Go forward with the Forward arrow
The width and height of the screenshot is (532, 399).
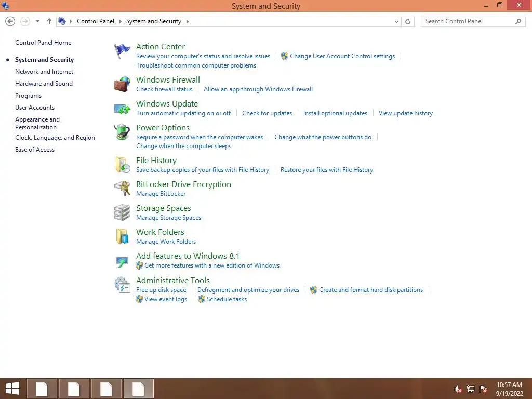pyautogui.click(x=25, y=21)
